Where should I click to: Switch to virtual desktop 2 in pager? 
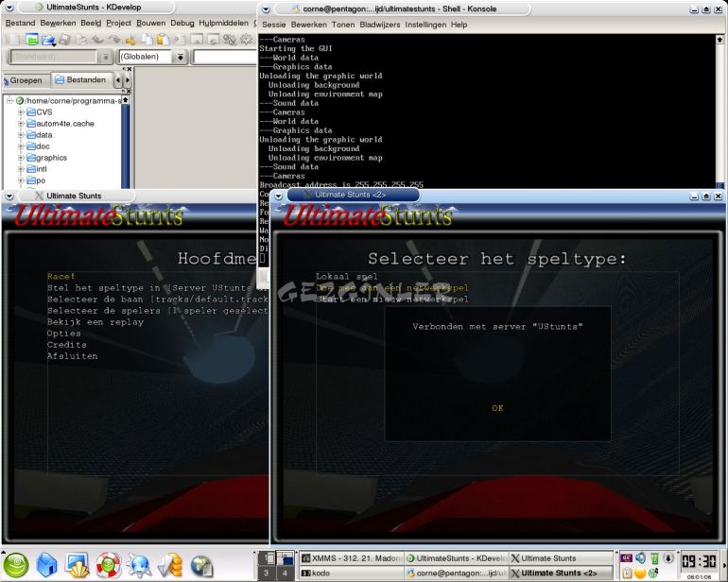[285, 557]
